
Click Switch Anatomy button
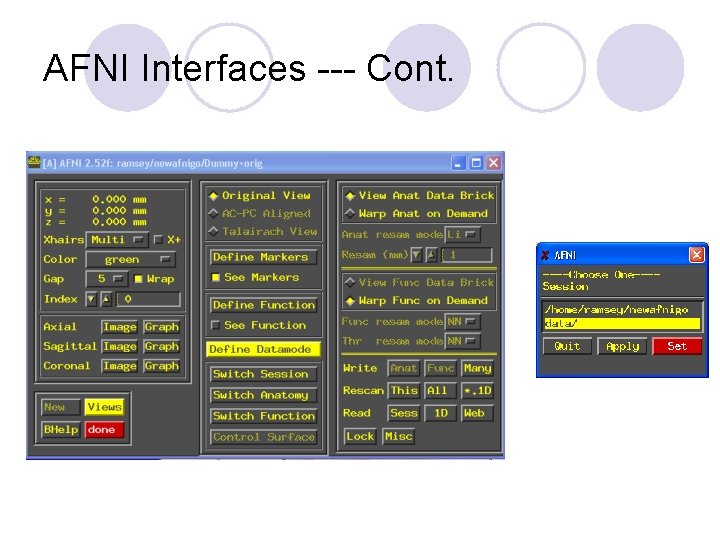click(264, 395)
